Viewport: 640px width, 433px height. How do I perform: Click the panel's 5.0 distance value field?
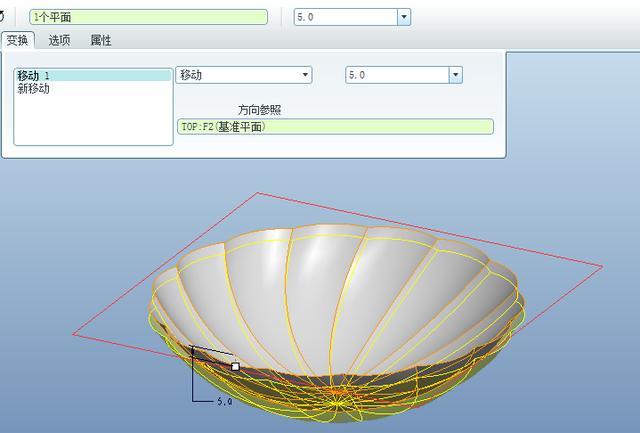(x=396, y=75)
